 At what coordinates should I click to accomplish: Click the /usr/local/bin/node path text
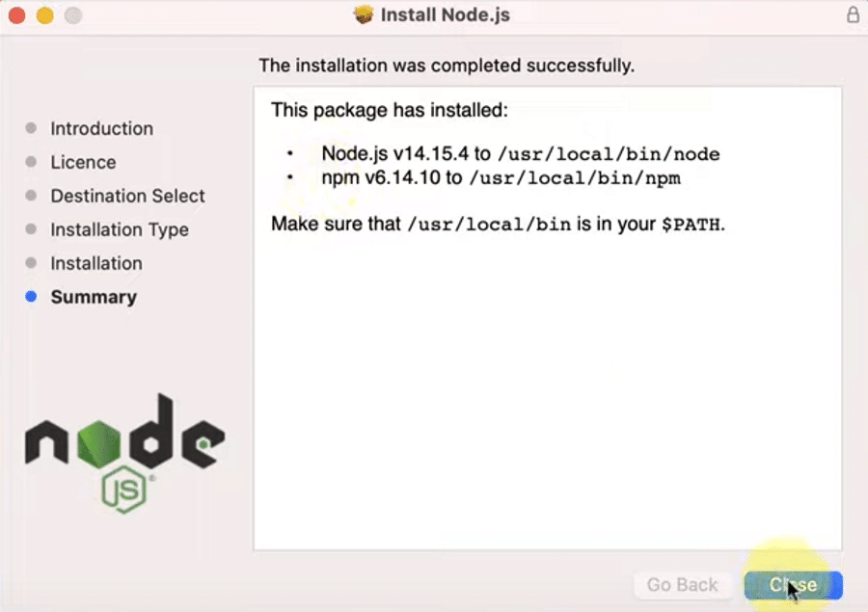pos(608,154)
